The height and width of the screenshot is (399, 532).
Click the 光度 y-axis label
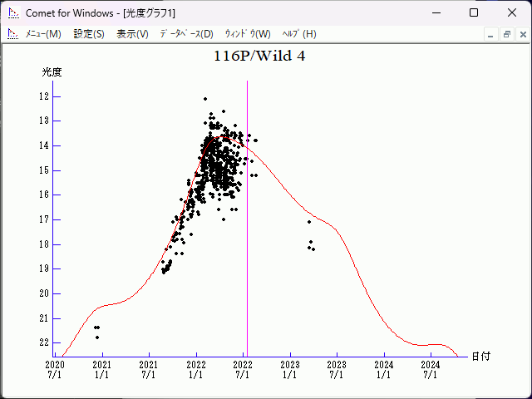pos(52,72)
